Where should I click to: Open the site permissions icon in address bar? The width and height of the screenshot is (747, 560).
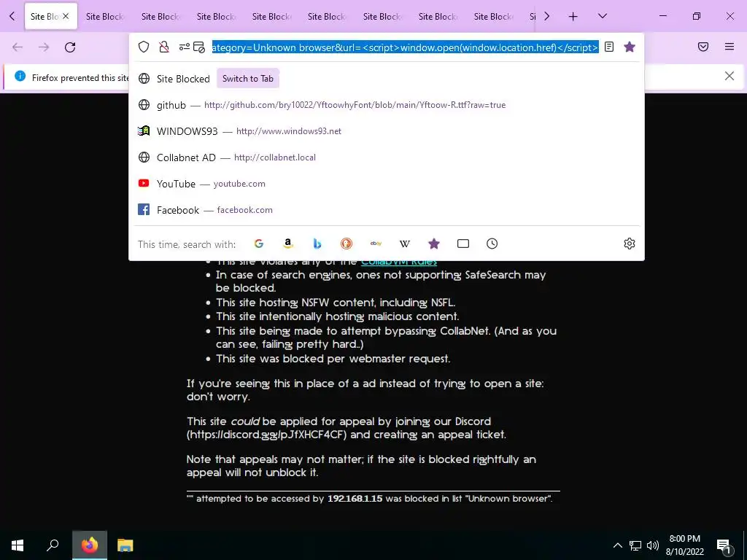tap(184, 47)
